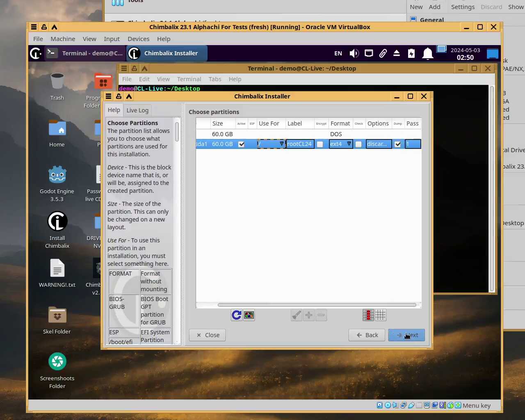Select the dotted grid layout icon

381,315
